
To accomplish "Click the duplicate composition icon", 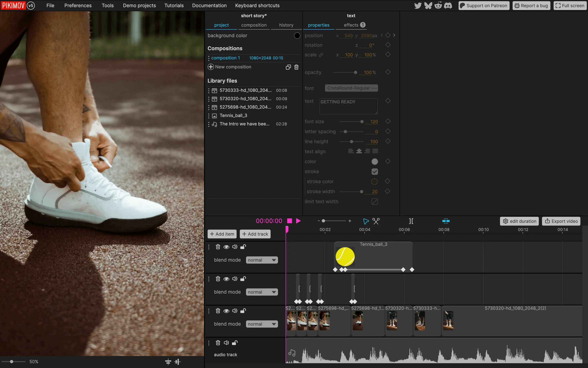I will click(x=288, y=67).
